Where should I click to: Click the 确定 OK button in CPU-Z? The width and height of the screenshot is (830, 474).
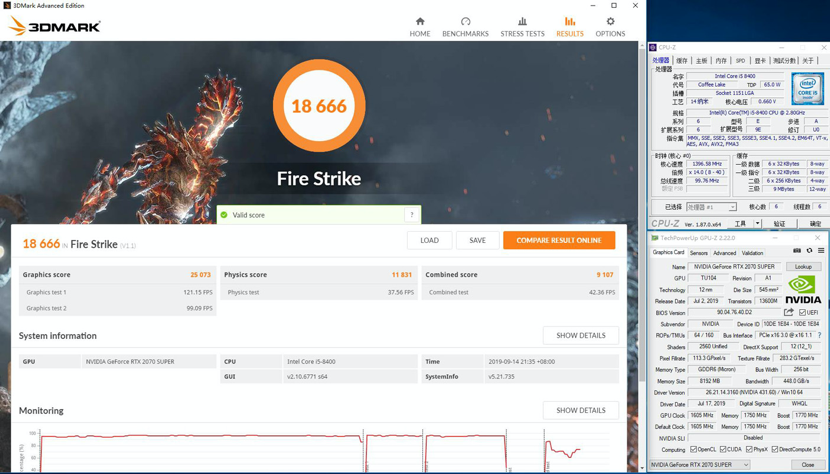(816, 223)
